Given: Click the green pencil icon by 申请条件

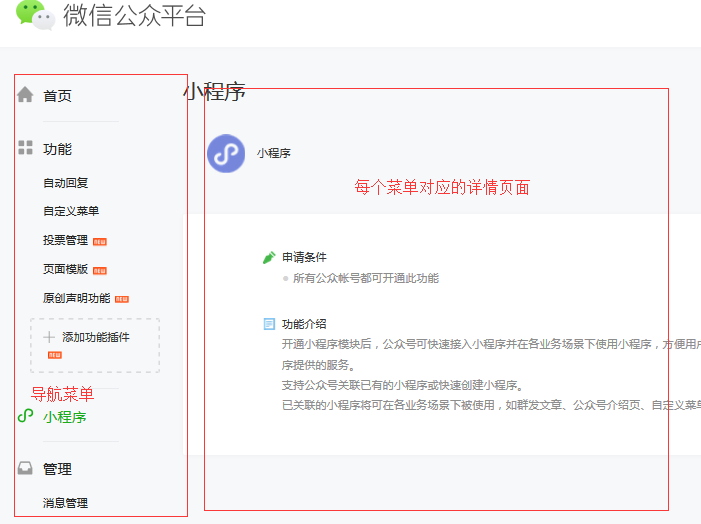Looking at the screenshot, I should [x=269, y=258].
